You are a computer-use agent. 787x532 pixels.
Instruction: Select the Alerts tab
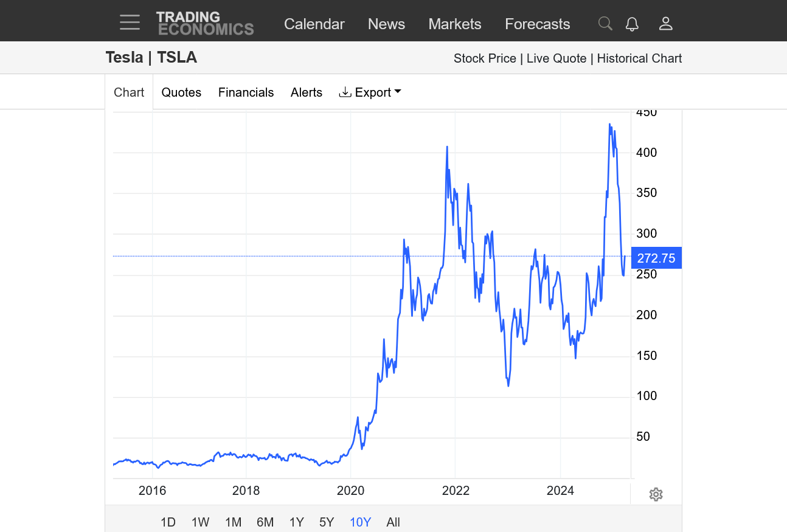307,92
